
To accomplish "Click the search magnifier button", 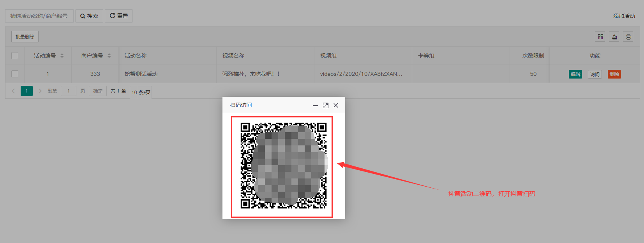I will pyautogui.click(x=89, y=16).
